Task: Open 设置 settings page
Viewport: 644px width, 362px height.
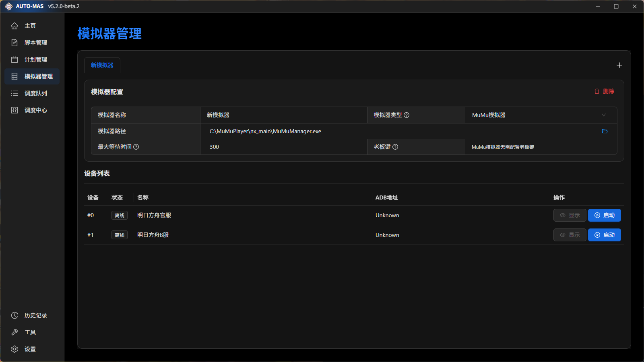Action: point(30,349)
